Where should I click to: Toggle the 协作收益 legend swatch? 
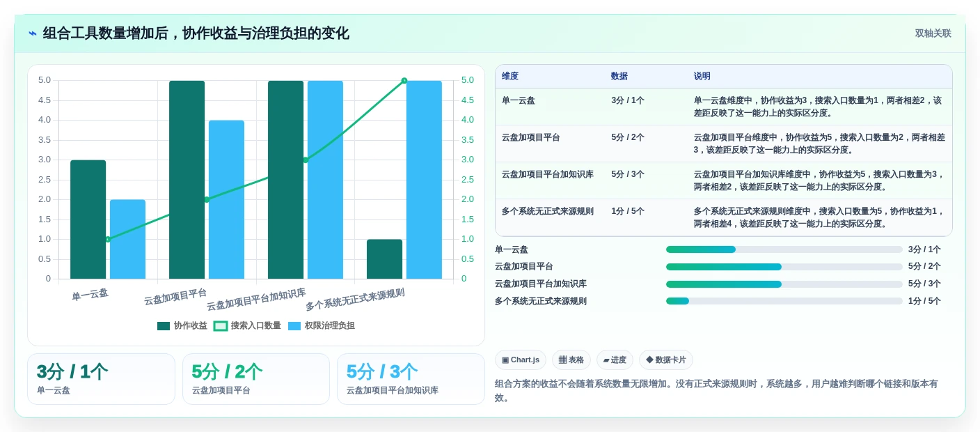tap(164, 326)
